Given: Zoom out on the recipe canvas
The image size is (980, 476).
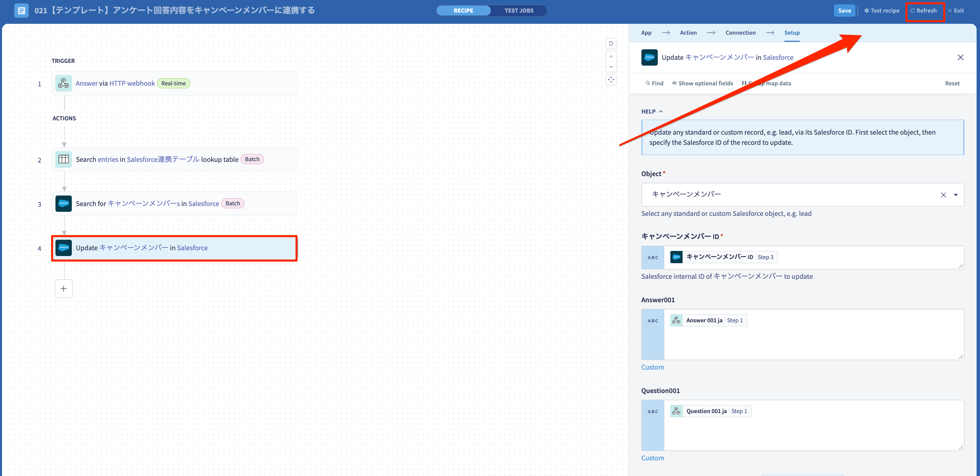Looking at the screenshot, I should [x=610, y=67].
